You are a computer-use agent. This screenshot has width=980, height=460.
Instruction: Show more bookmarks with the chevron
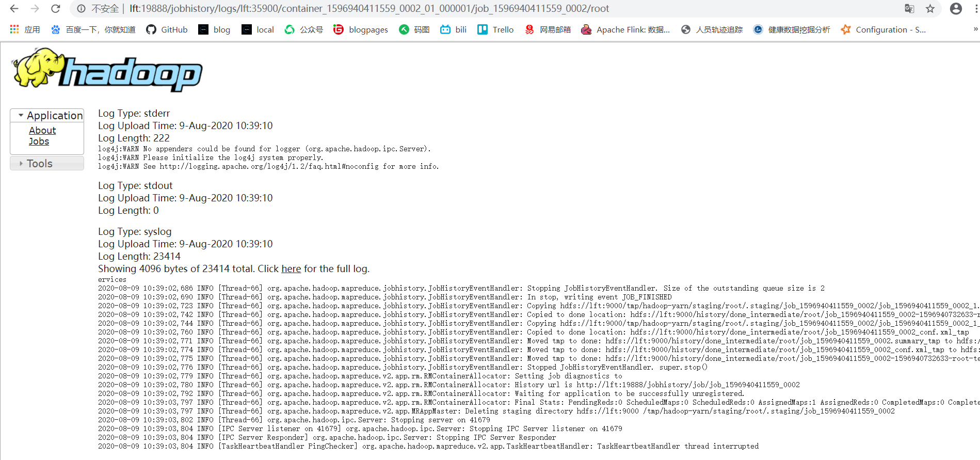(975, 29)
